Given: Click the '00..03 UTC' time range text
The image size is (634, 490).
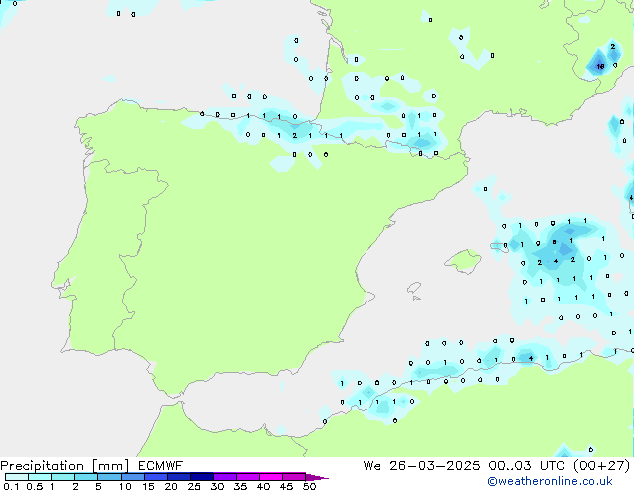Looking at the screenshot, I should (528, 466).
